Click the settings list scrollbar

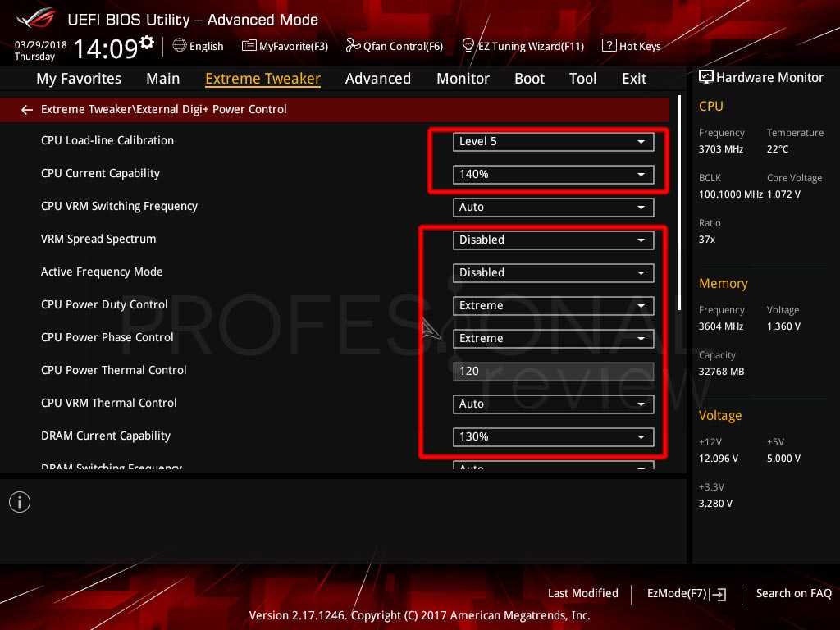[679, 203]
